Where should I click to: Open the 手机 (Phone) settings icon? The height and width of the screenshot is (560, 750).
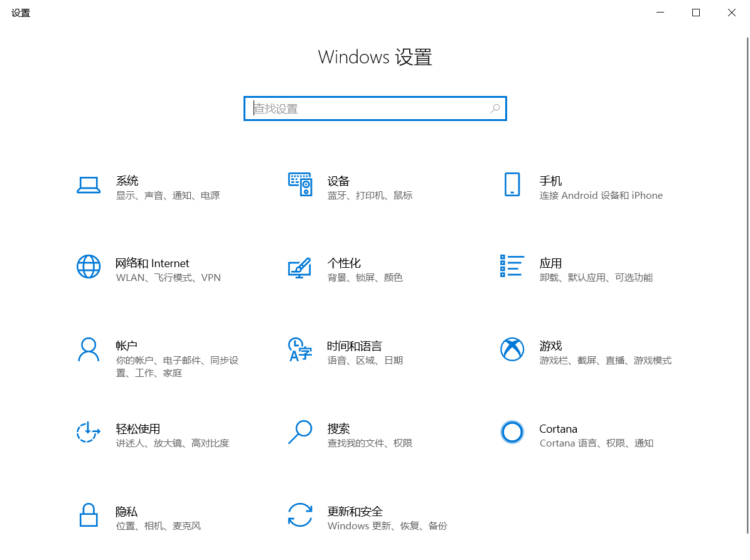pos(512,185)
